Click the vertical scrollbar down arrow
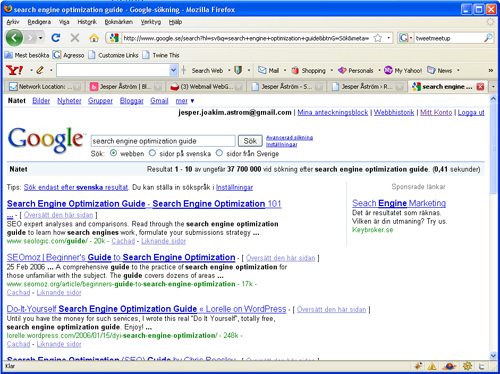 click(x=493, y=356)
